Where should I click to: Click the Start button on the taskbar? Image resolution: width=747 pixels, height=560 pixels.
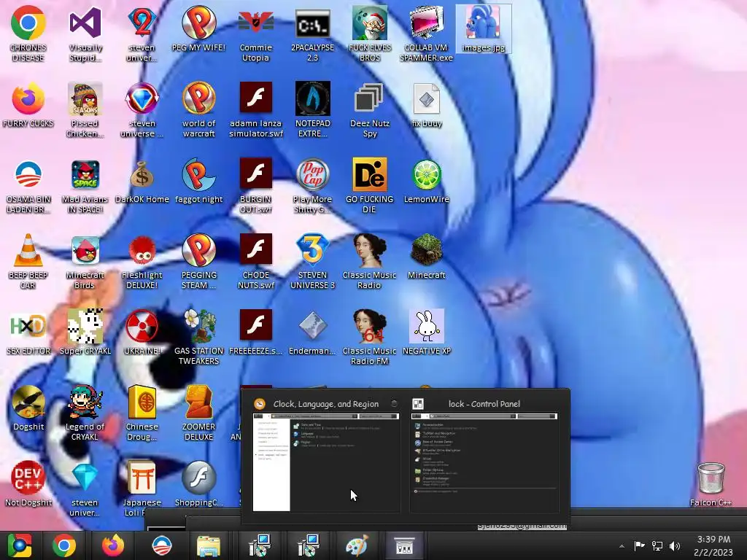pos(20,545)
